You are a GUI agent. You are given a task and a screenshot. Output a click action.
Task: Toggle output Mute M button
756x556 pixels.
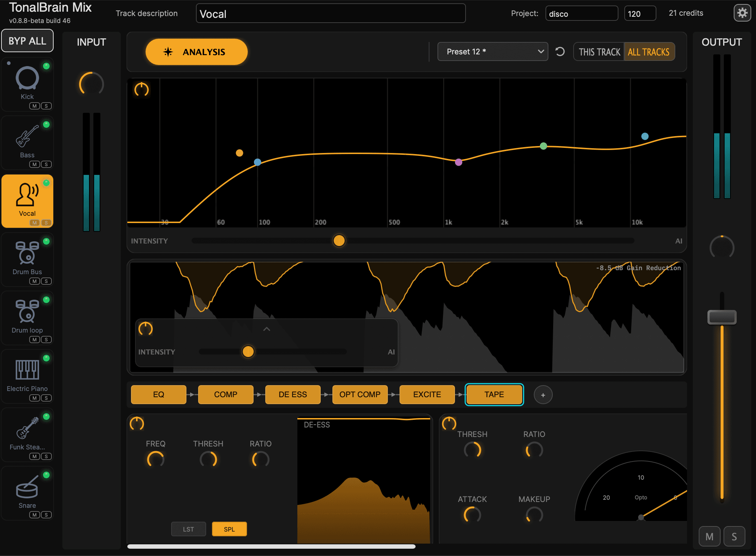coord(709,536)
